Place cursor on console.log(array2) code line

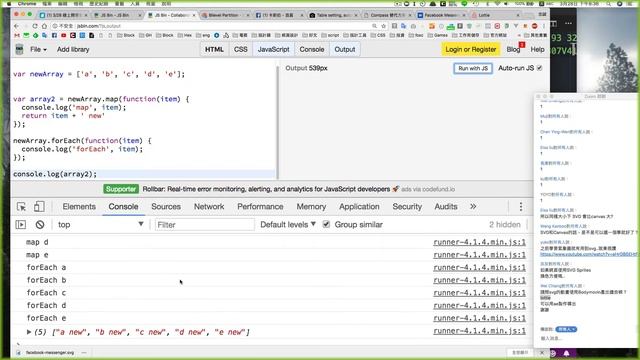click(55, 174)
